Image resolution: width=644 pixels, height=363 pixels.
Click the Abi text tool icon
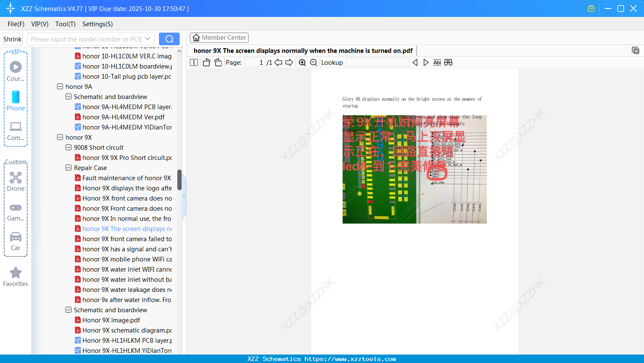(x=437, y=62)
